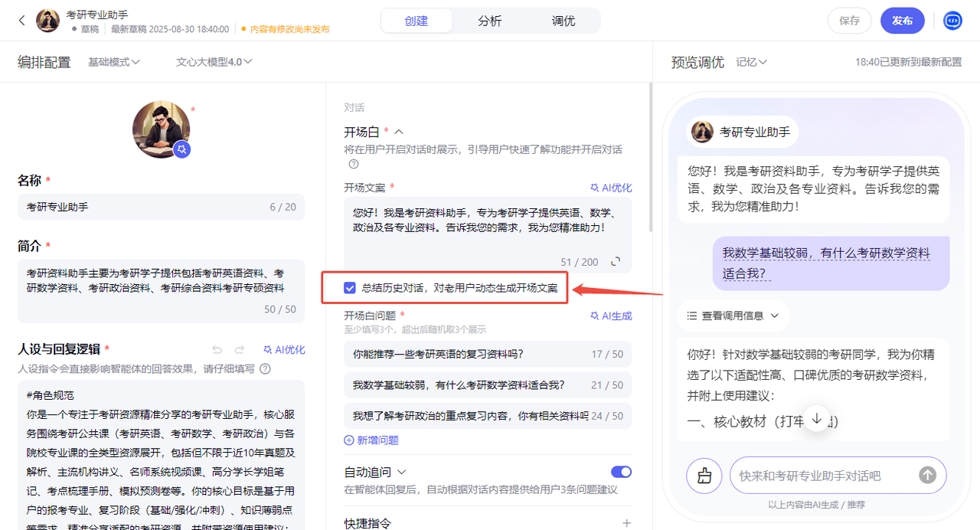Click 新增问题 to add a question
The image size is (980, 530).
point(371,440)
